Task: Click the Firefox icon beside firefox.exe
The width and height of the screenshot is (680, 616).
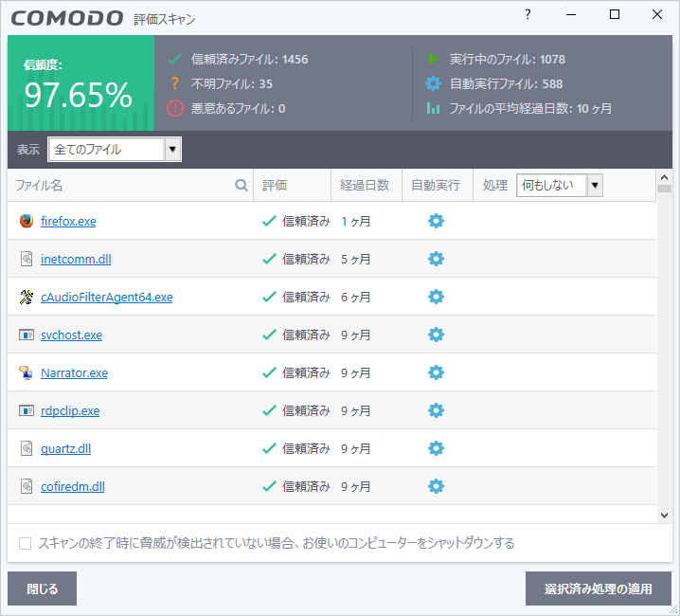Action: pyautogui.click(x=27, y=221)
